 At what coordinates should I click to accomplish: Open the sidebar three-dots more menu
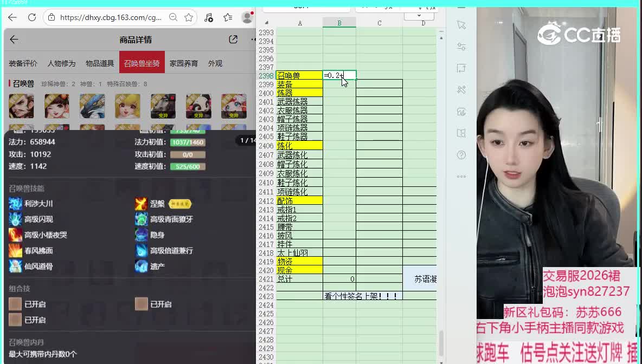(461, 177)
